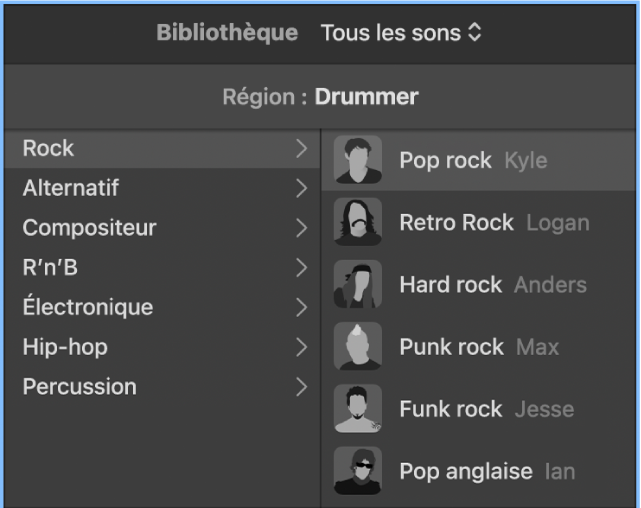Select the Compositeur genre row
Screen dimensions: 641x508
(162, 228)
